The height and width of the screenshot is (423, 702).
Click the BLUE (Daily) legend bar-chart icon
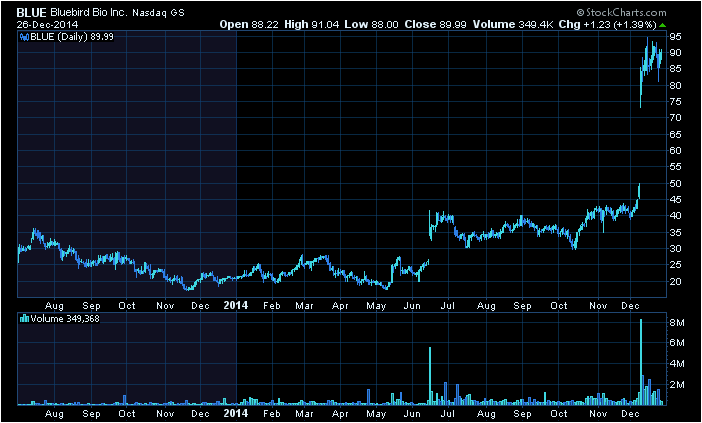[24, 37]
